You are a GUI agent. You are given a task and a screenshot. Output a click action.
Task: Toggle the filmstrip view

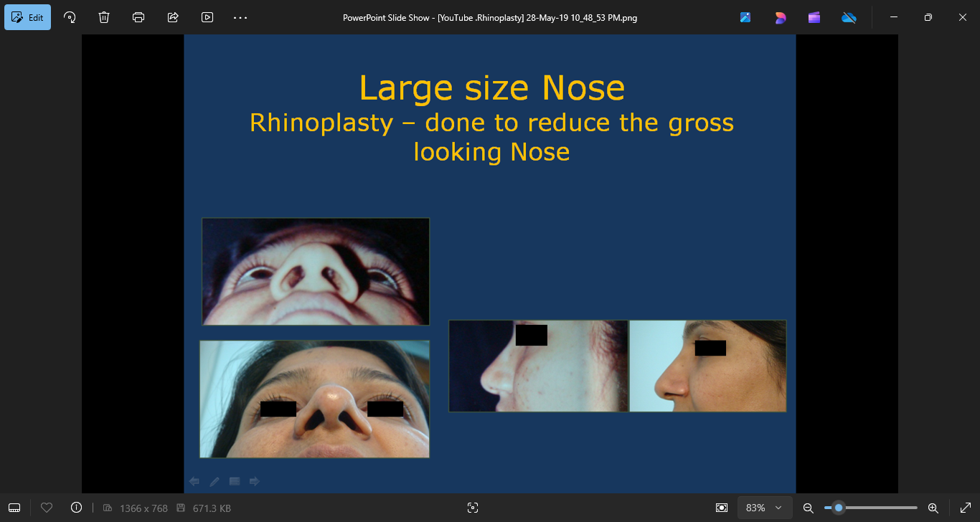click(14, 508)
